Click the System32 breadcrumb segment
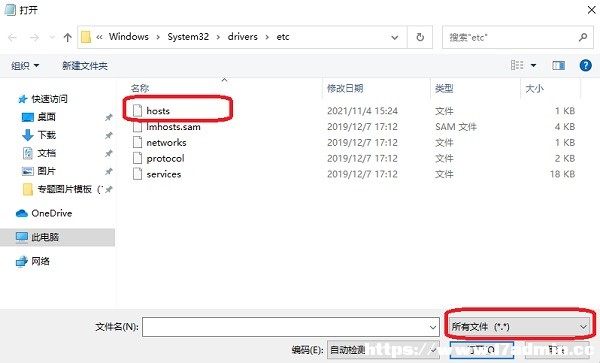The height and width of the screenshot is (363, 600). (x=188, y=37)
